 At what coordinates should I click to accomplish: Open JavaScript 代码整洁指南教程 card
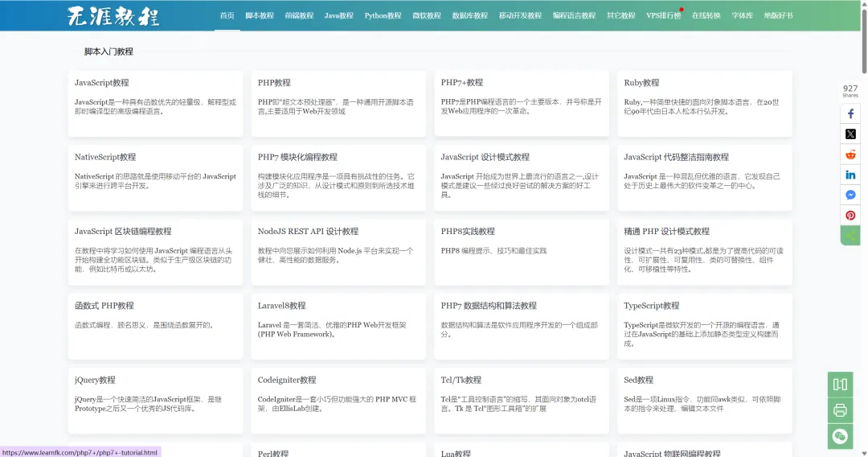(x=705, y=178)
